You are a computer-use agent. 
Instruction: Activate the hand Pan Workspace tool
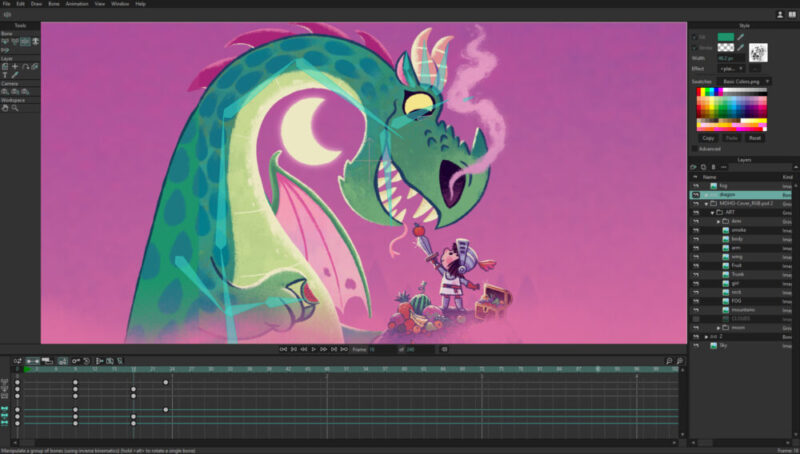coord(5,108)
